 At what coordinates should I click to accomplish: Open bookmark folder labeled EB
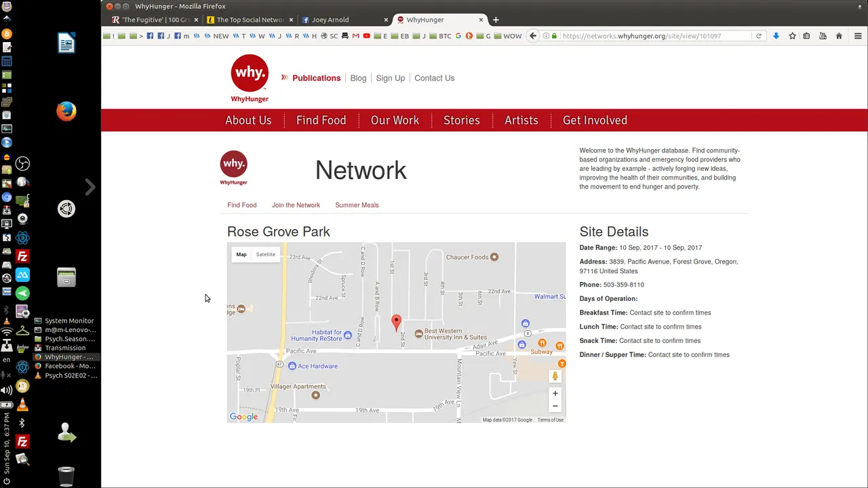pyautogui.click(x=399, y=36)
